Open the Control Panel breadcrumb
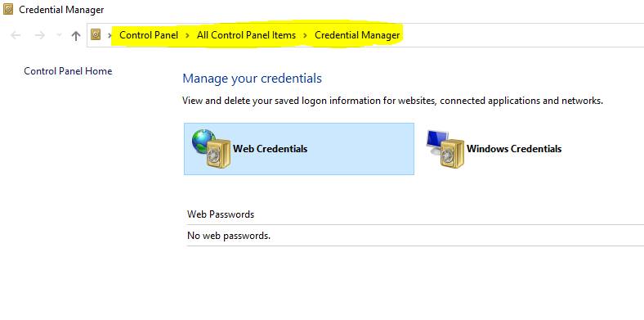Viewport: 644px width, 320px height. [x=149, y=35]
